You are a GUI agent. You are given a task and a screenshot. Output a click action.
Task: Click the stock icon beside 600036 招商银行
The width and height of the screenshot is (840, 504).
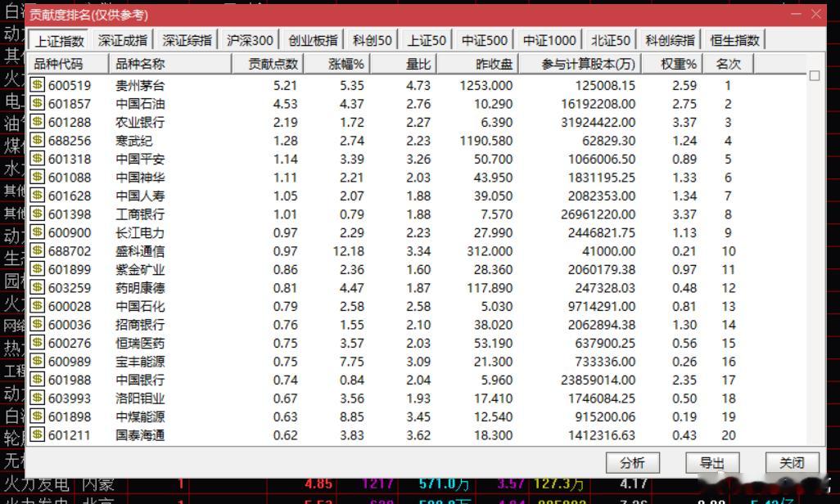(37, 324)
